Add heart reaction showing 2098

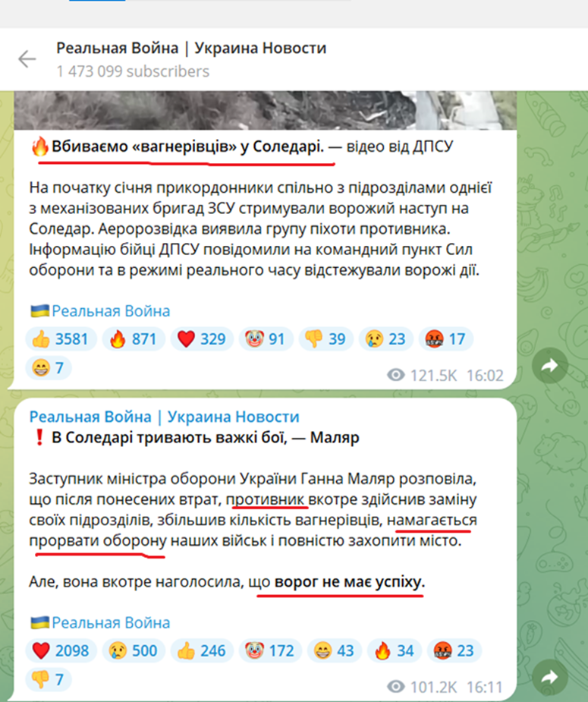point(61,650)
